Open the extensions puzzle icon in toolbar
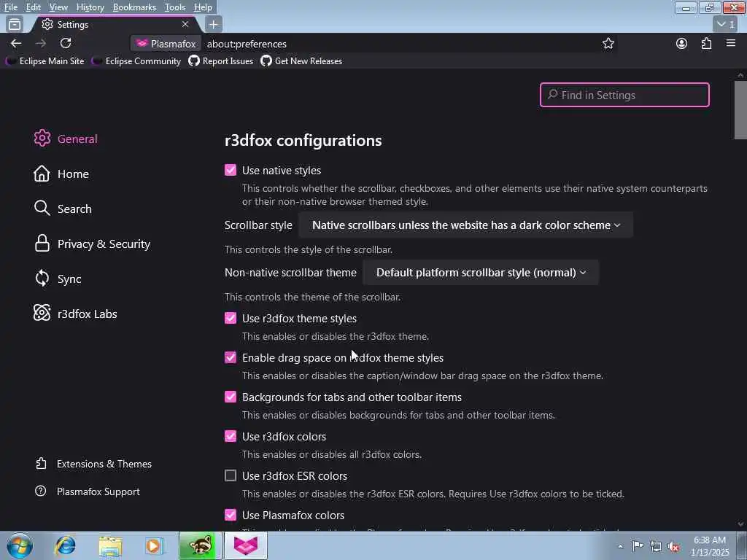 [x=706, y=43]
